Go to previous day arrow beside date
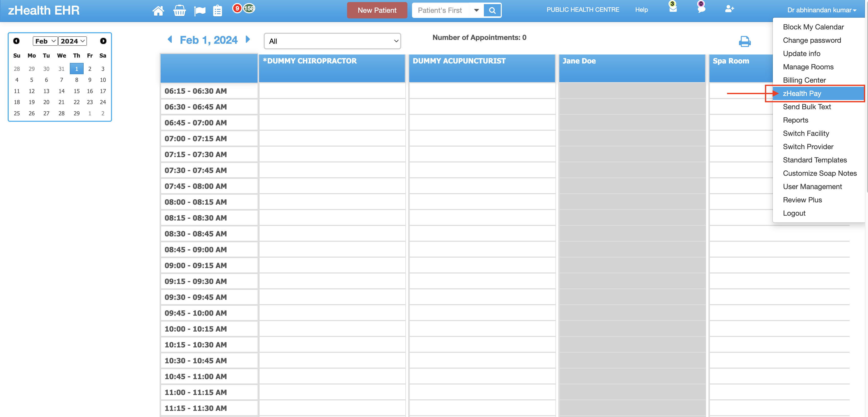Viewport: 868px width, 417px height. 170,39
